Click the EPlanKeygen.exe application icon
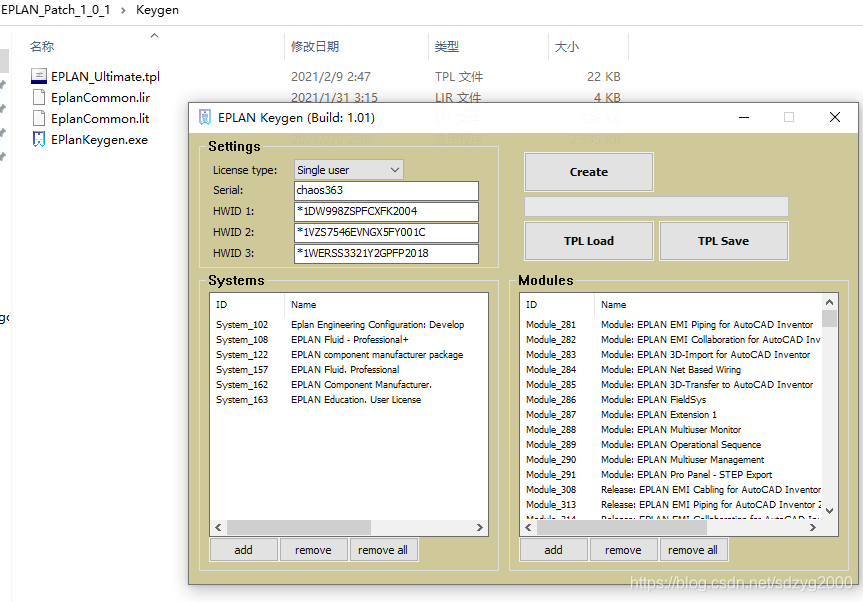 [x=39, y=140]
